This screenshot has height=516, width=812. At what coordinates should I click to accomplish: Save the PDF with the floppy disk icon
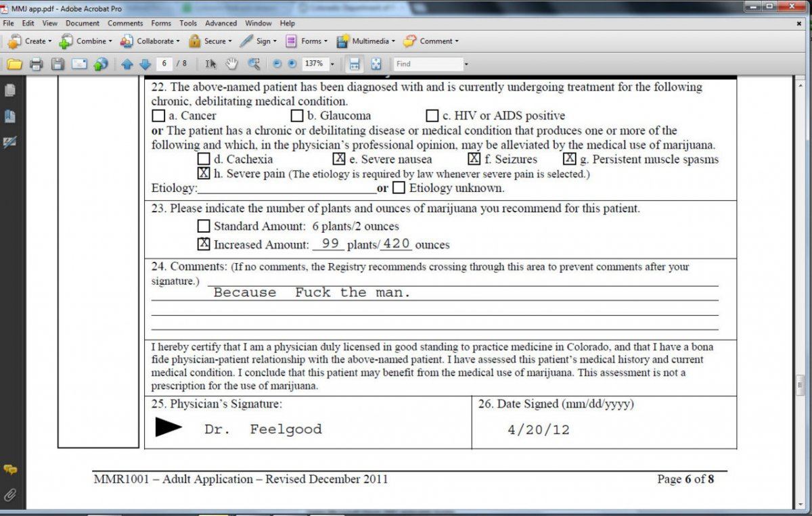pyautogui.click(x=58, y=64)
